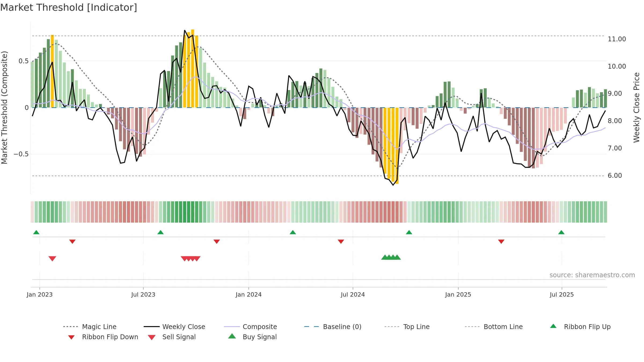644x362 pixels.
Task: Click the Ribbon Flip Up marker near Jan 2023
Action: [x=36, y=232]
